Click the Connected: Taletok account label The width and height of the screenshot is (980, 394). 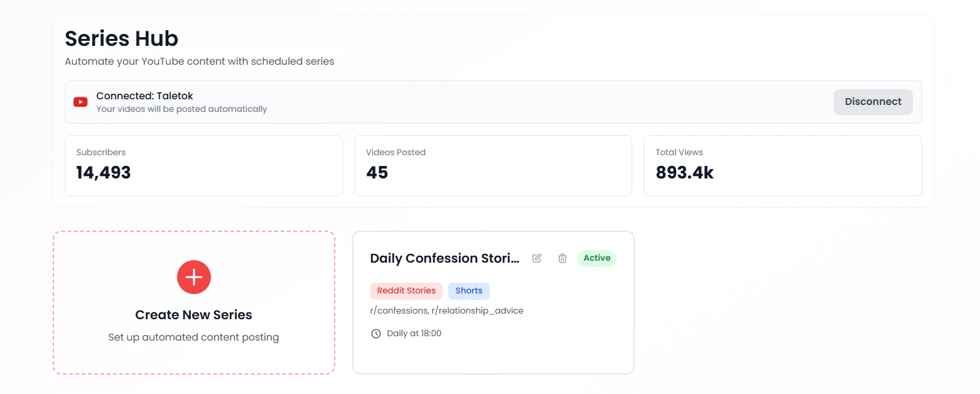(x=144, y=96)
